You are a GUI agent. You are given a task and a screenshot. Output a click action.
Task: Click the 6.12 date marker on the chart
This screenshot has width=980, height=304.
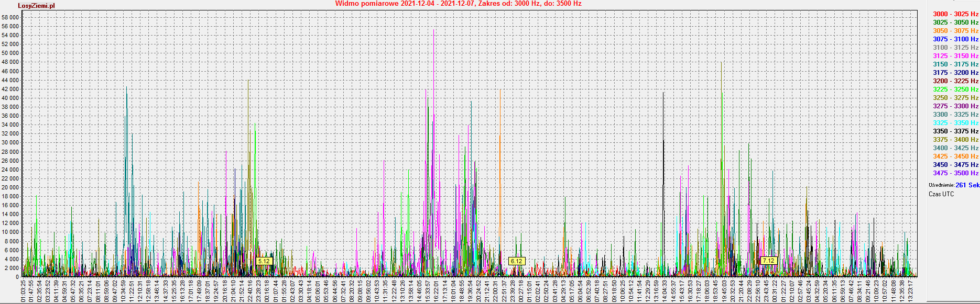click(x=516, y=261)
